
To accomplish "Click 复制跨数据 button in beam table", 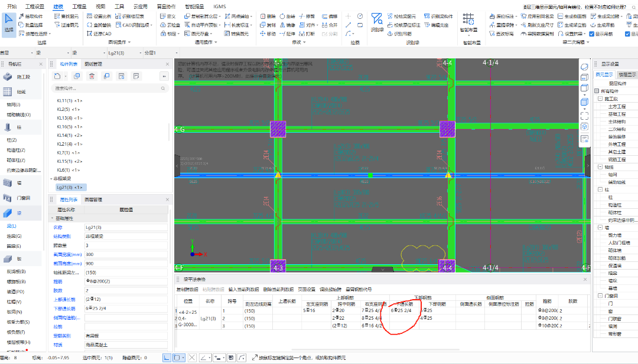I will coord(187,290).
